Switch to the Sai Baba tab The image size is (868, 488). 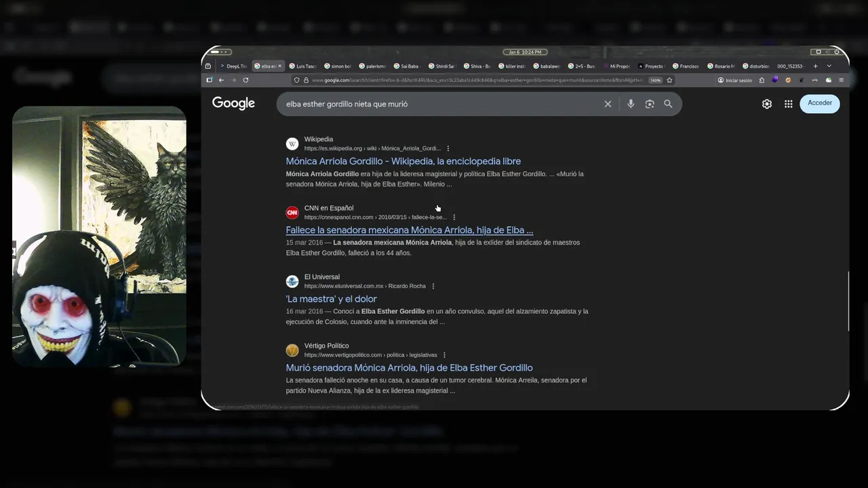pos(409,66)
